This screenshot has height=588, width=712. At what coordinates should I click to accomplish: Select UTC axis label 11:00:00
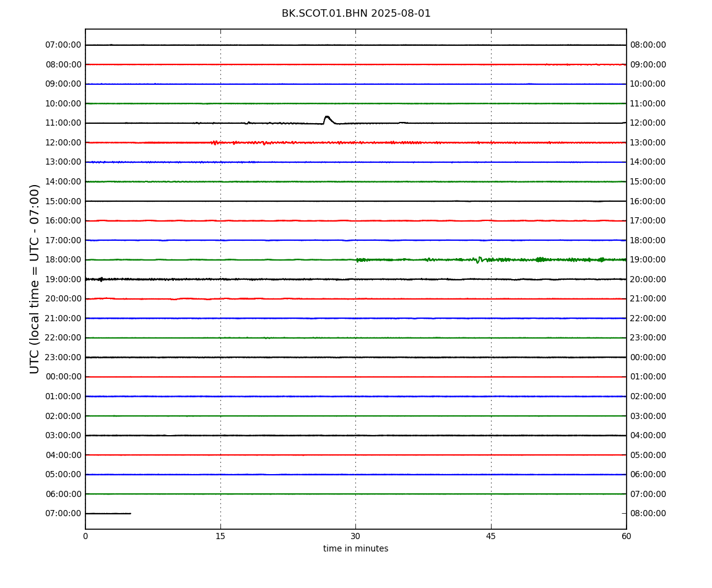pos(64,123)
